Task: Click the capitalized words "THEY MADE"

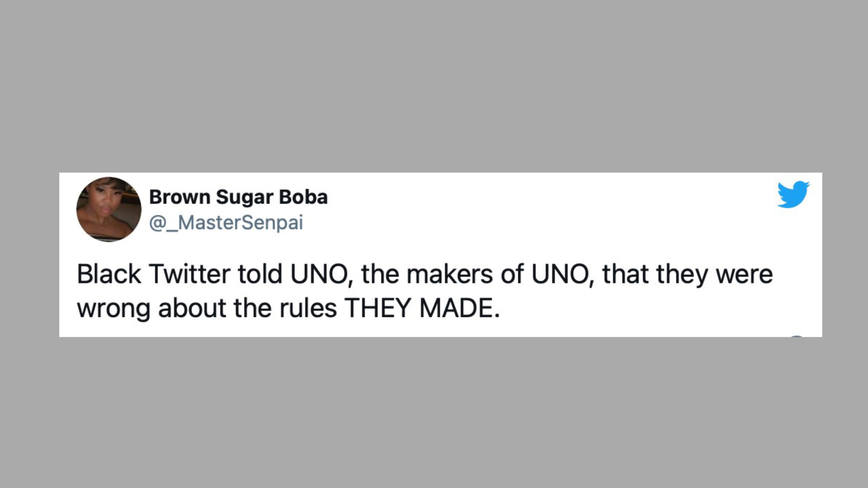Action: tap(421, 308)
